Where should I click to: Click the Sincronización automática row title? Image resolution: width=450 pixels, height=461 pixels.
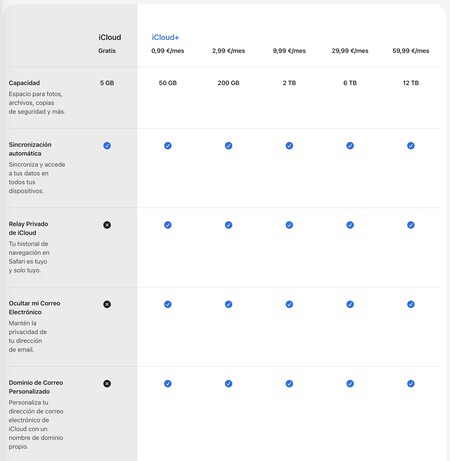coord(30,149)
